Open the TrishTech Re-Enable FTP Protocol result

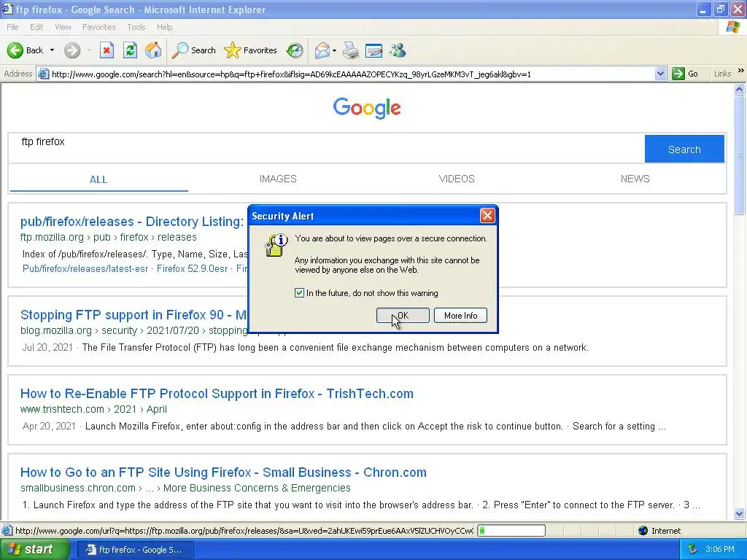[x=217, y=393]
